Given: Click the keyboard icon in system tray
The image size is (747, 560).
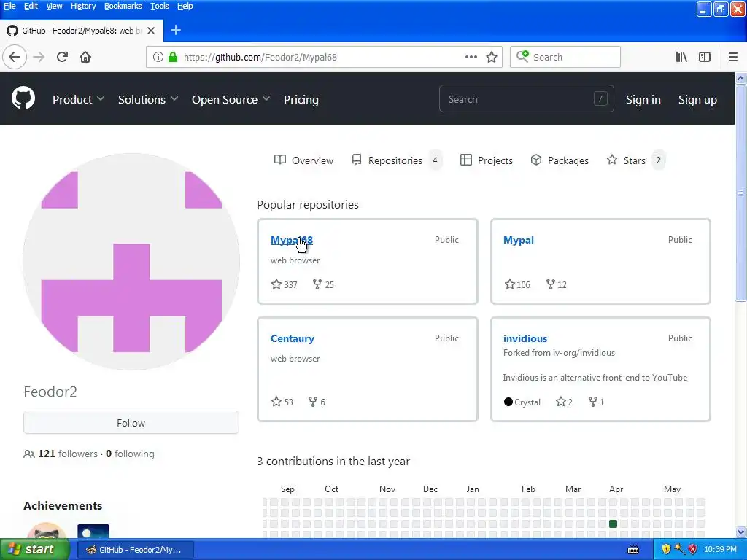Looking at the screenshot, I should coord(633,550).
